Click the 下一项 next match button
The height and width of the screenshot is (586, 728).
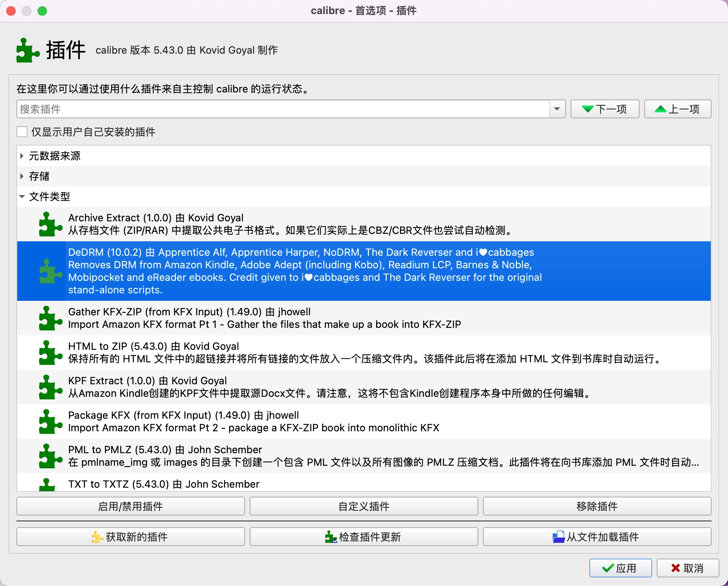click(605, 109)
